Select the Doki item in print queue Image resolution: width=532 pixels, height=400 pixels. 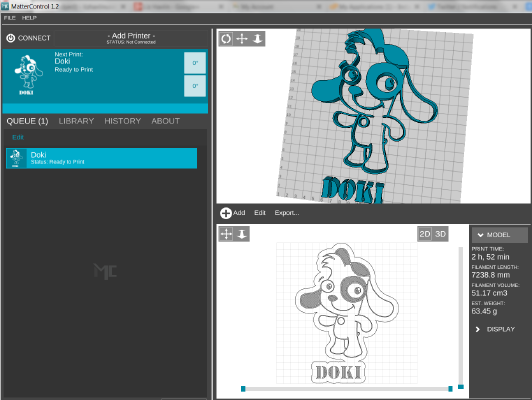click(101, 158)
